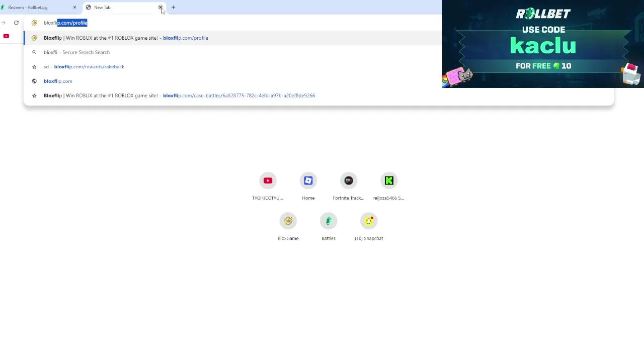Viewport: 644px width, 362px height.
Task: Click the search magnifier icon beside bloxfli
Action: [x=34, y=52]
